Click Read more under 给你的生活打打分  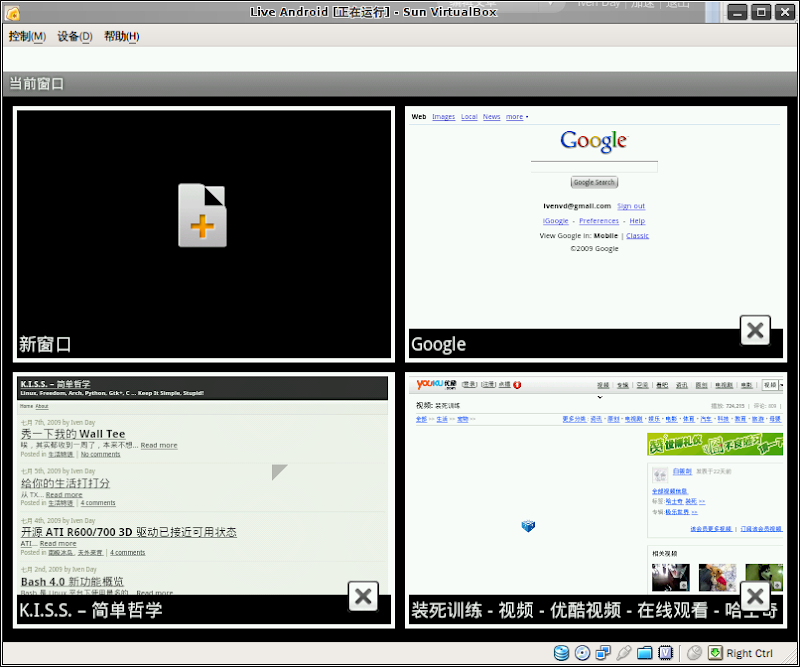(64, 495)
